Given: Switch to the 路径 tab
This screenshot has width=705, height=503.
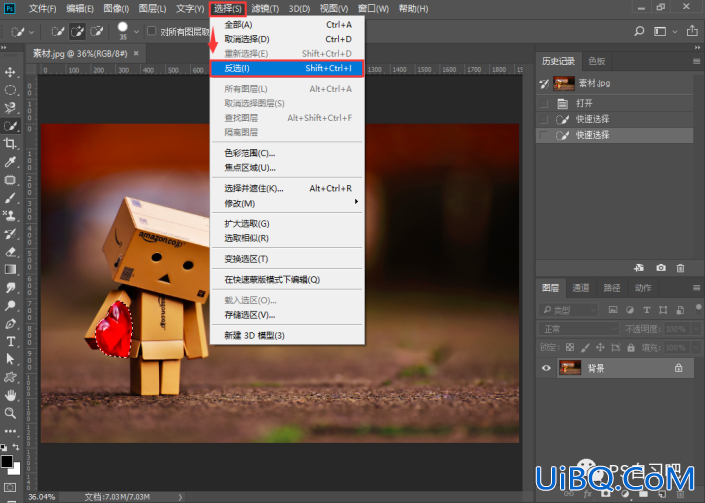Looking at the screenshot, I should [611, 288].
